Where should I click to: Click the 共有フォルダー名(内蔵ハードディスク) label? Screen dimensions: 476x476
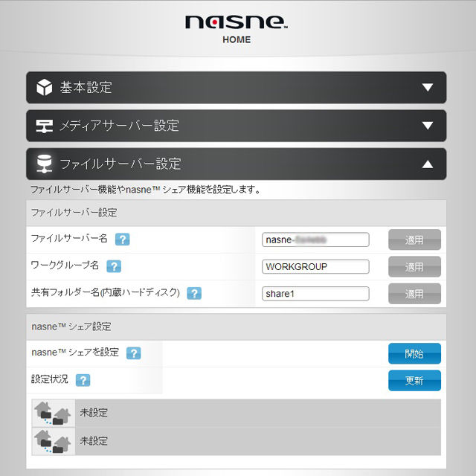(x=106, y=292)
